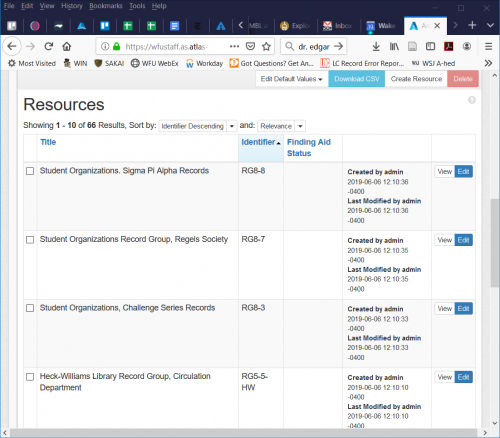Reload the page with the refresh icon
This screenshot has width=500, height=438.
point(49,46)
